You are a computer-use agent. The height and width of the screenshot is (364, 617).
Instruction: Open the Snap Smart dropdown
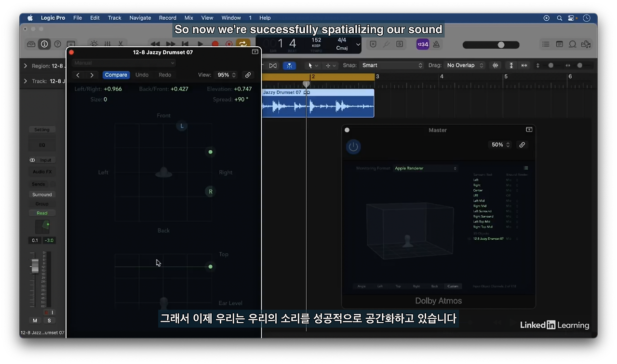392,65
